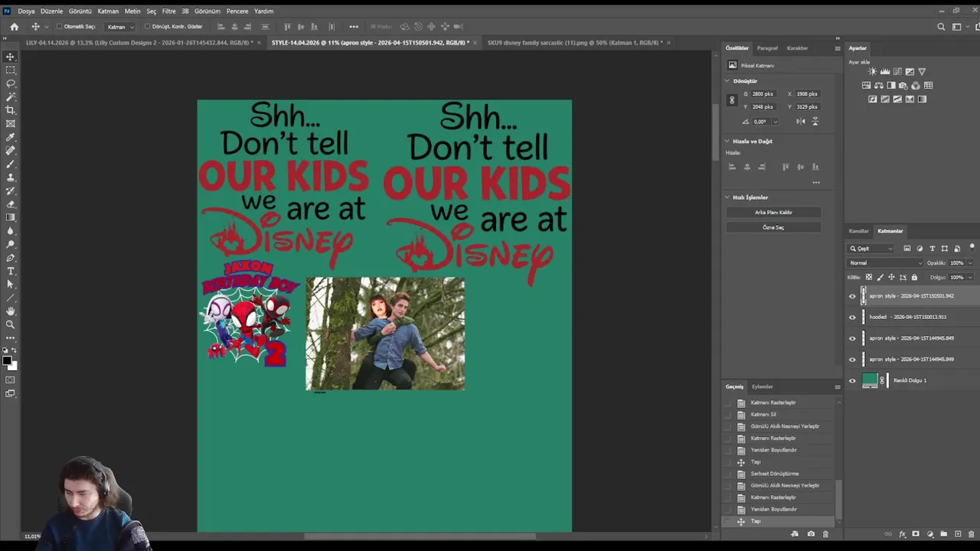Collapse the Hizala ve Dağıt section

point(727,142)
